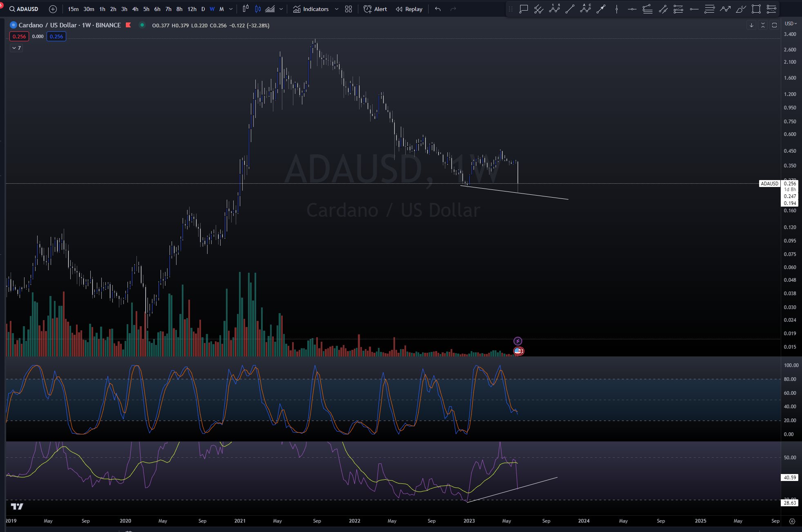
Task: Select the monthly M interval
Action: point(221,9)
